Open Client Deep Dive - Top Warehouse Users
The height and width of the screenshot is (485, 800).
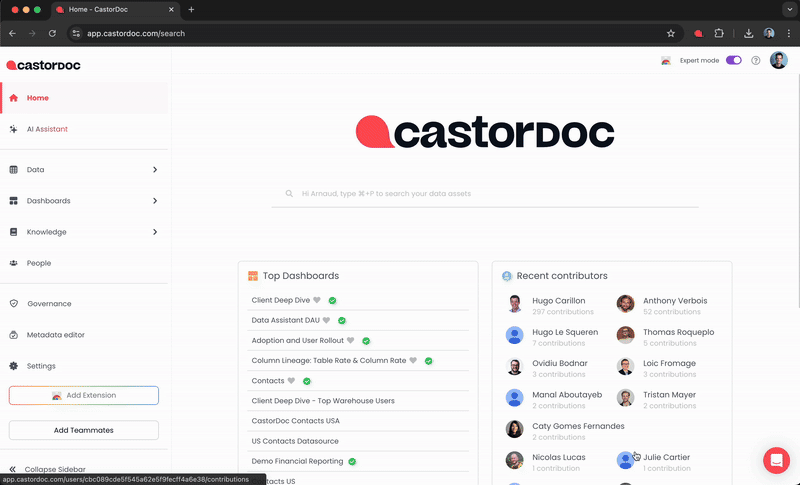click(x=323, y=401)
